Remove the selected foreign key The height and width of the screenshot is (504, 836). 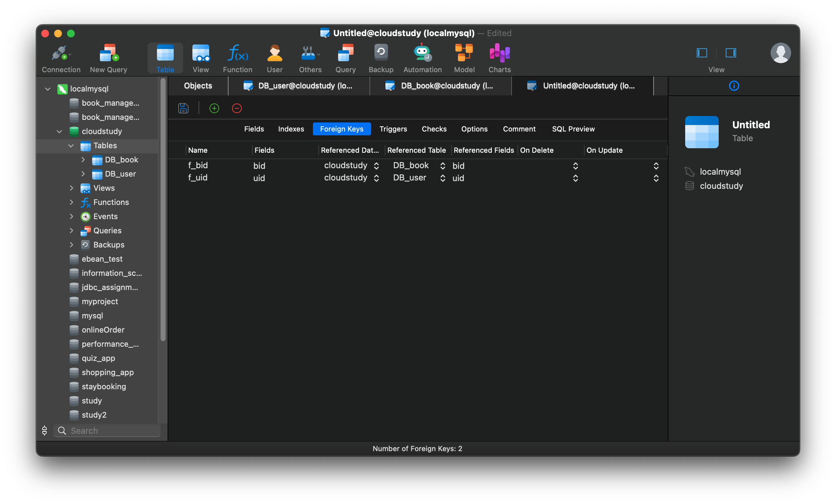pos(237,108)
